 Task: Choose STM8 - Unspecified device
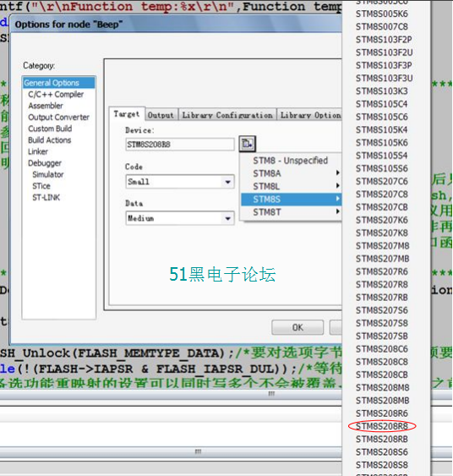coord(291,161)
